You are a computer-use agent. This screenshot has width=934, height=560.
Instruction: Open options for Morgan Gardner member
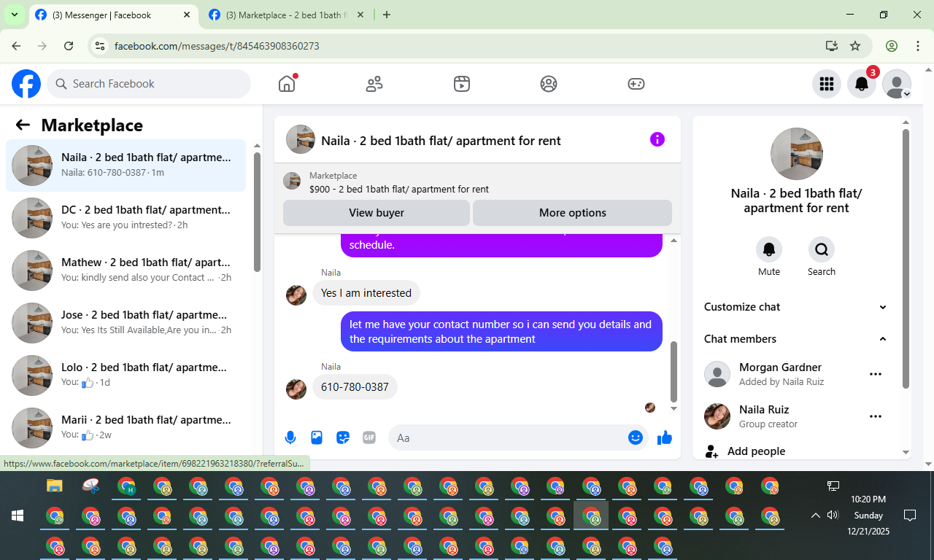(876, 374)
